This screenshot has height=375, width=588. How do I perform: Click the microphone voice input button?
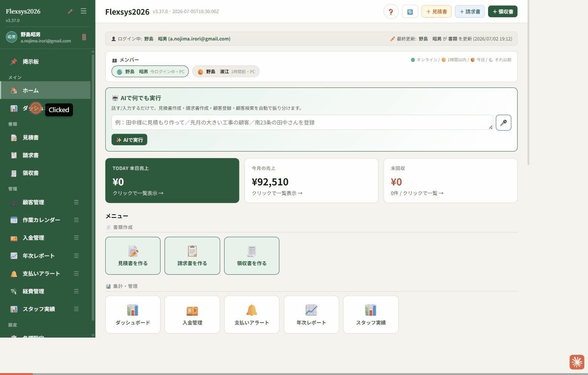pos(504,123)
